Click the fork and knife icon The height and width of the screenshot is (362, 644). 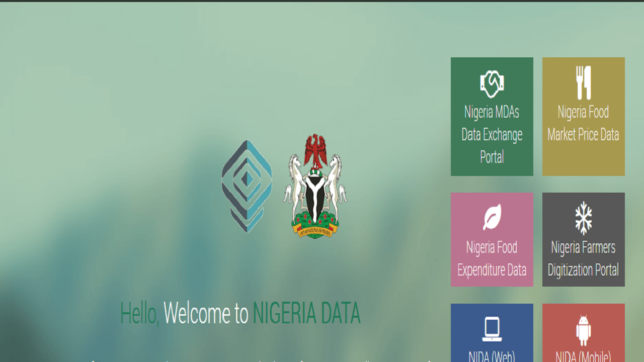point(584,83)
